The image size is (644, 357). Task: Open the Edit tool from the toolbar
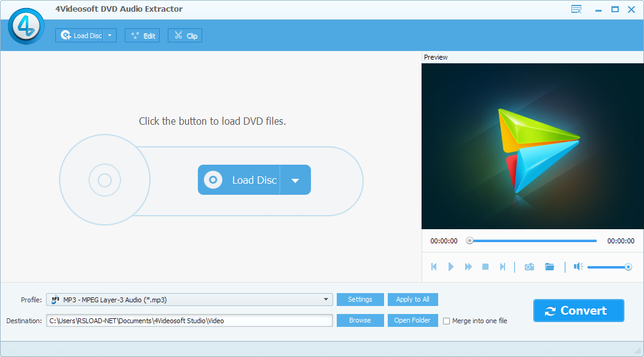point(142,35)
